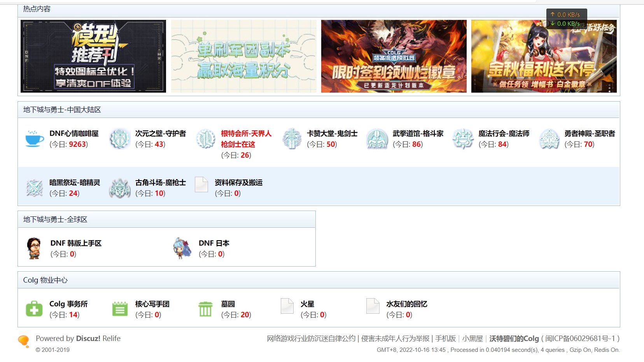Switch to 手机版 mobile version
Image resolution: width=644 pixels, height=362 pixels.
[445, 339]
